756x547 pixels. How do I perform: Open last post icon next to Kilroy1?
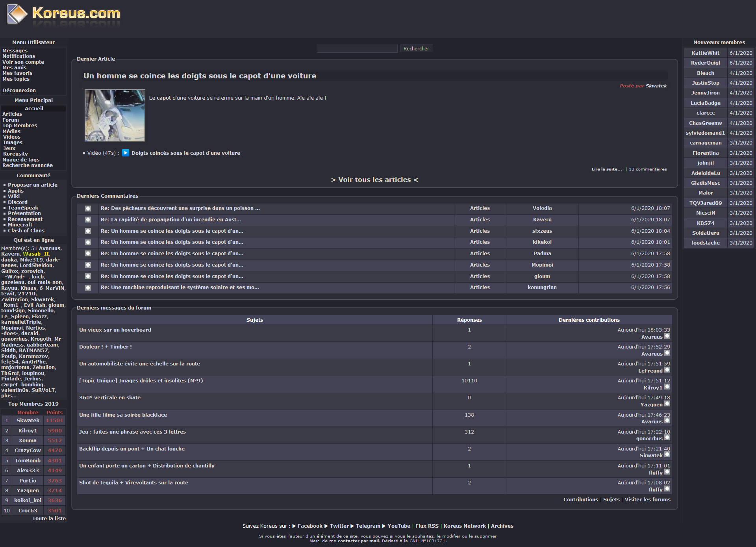point(667,387)
